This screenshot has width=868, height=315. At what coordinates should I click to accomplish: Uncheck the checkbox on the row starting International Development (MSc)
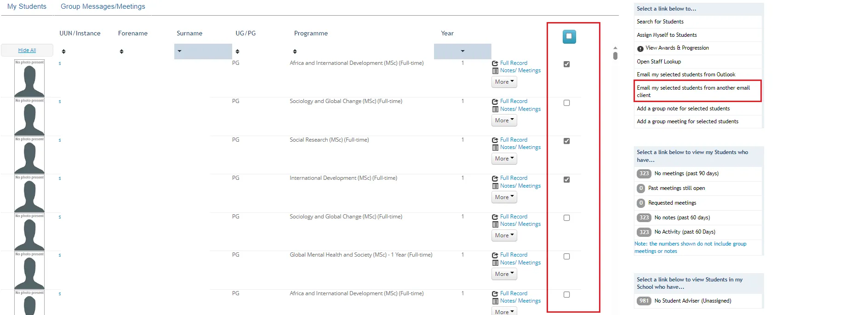(x=566, y=180)
